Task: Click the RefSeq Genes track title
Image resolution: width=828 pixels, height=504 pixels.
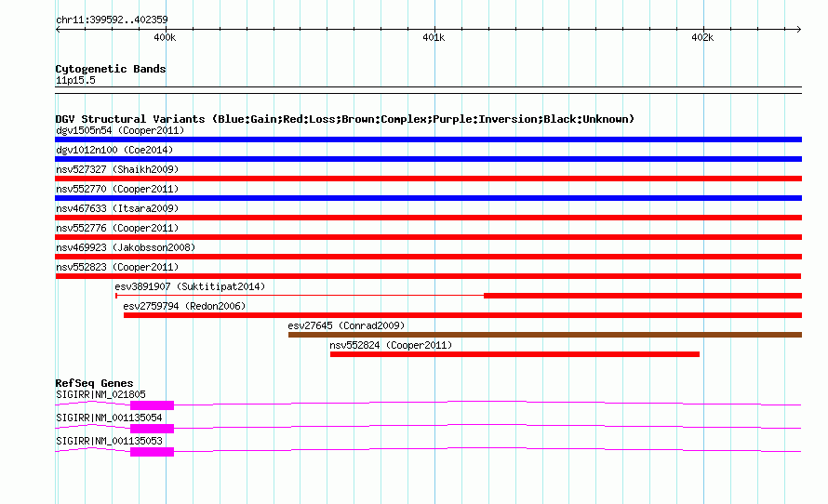Action: point(94,383)
